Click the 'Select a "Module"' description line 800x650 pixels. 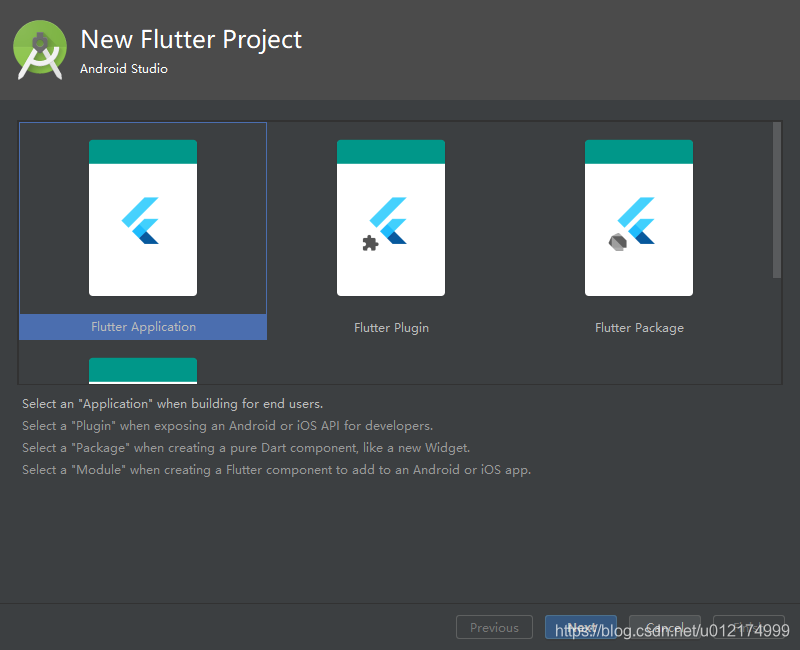tap(277, 469)
